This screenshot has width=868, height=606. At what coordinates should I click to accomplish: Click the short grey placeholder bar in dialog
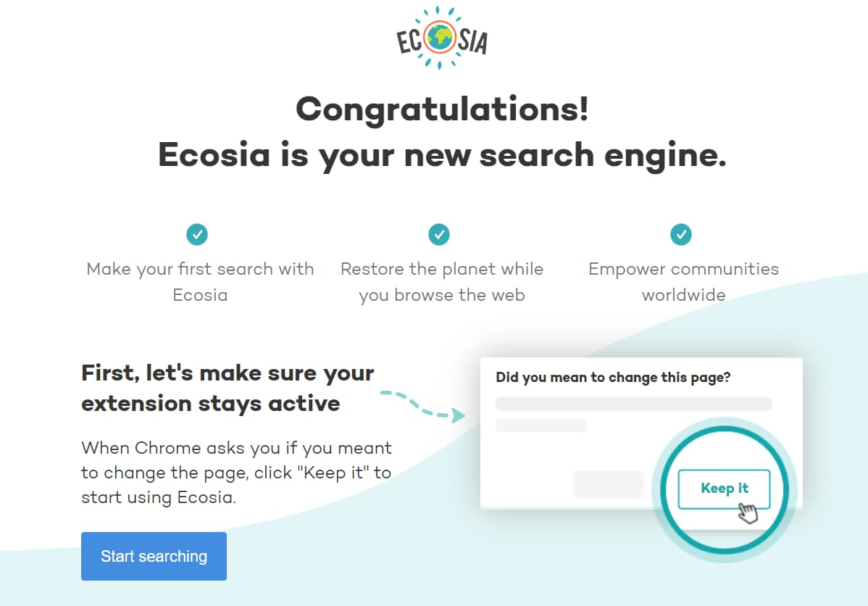tap(541, 426)
